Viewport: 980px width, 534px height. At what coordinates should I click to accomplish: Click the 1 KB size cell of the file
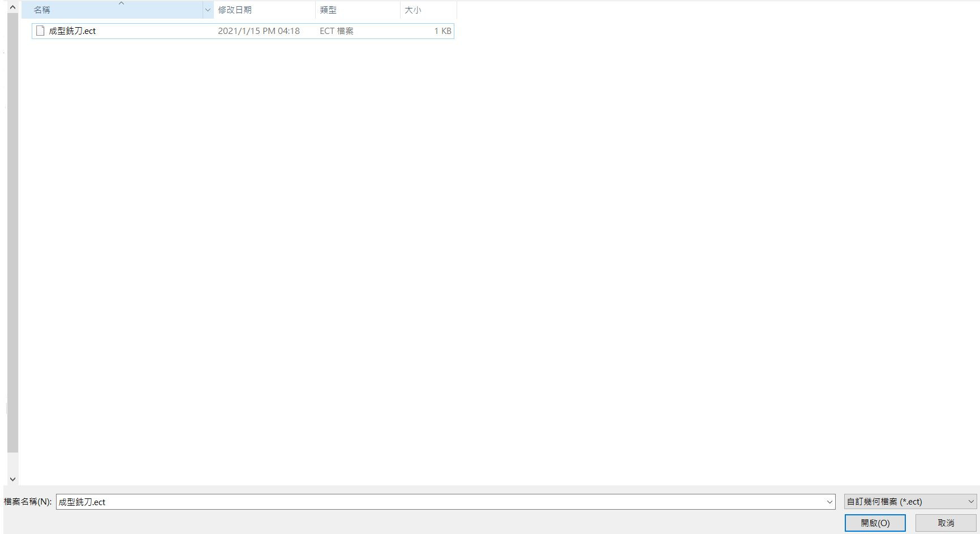[x=442, y=31]
